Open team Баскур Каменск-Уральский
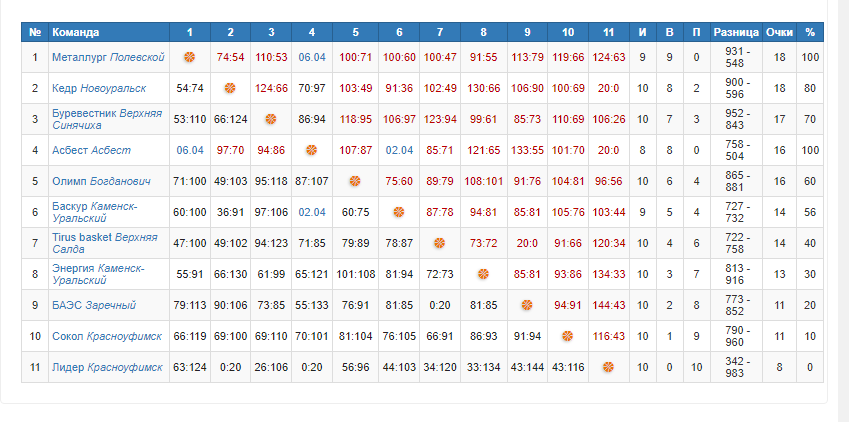Image resolution: width=849 pixels, height=422 pixels. click(x=95, y=212)
